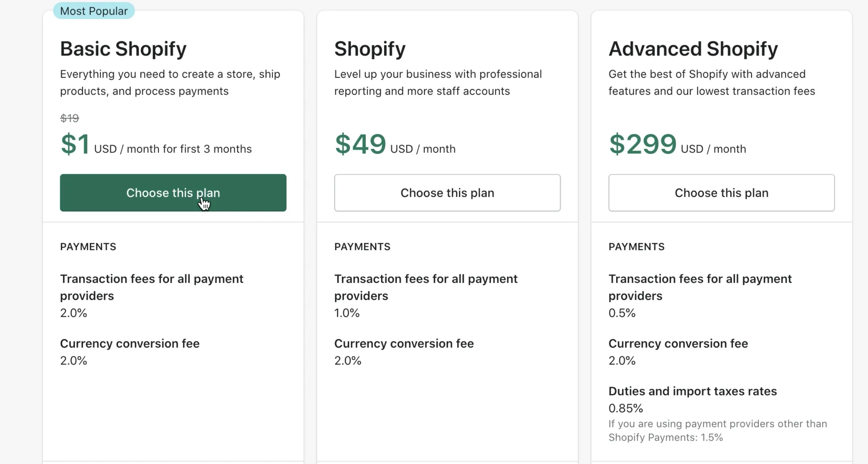Select the middle Shopify plan title

point(370,49)
